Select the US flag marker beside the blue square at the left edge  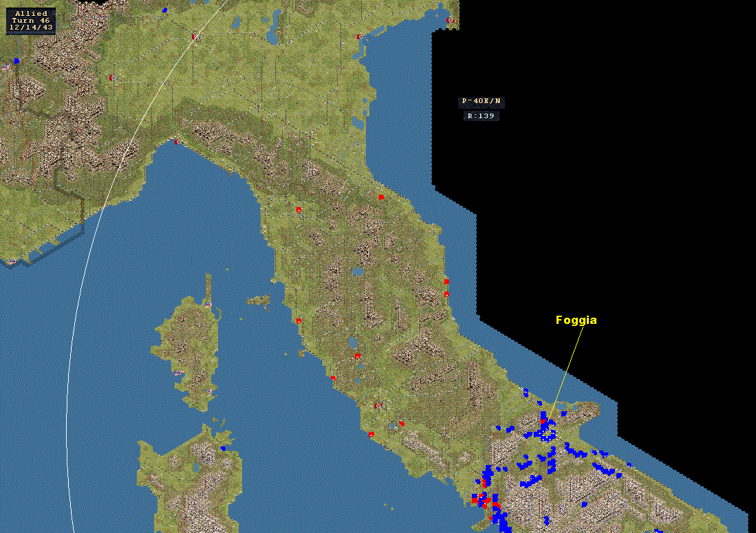click(6, 67)
